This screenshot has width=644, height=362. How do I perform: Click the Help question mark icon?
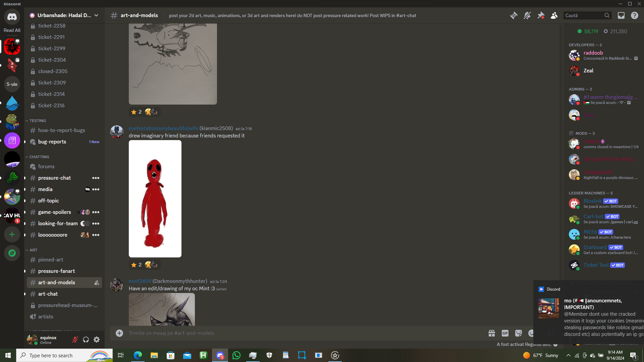tap(634, 15)
